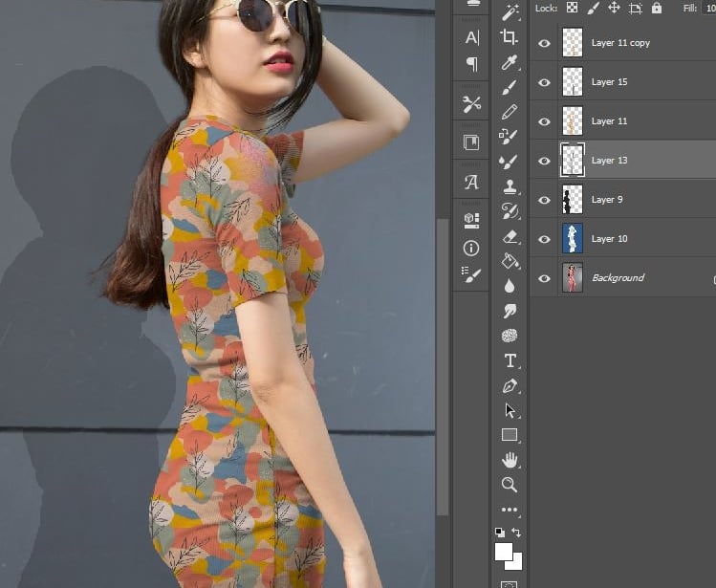Toggle lock position
This screenshot has width=716, height=588.
614,8
